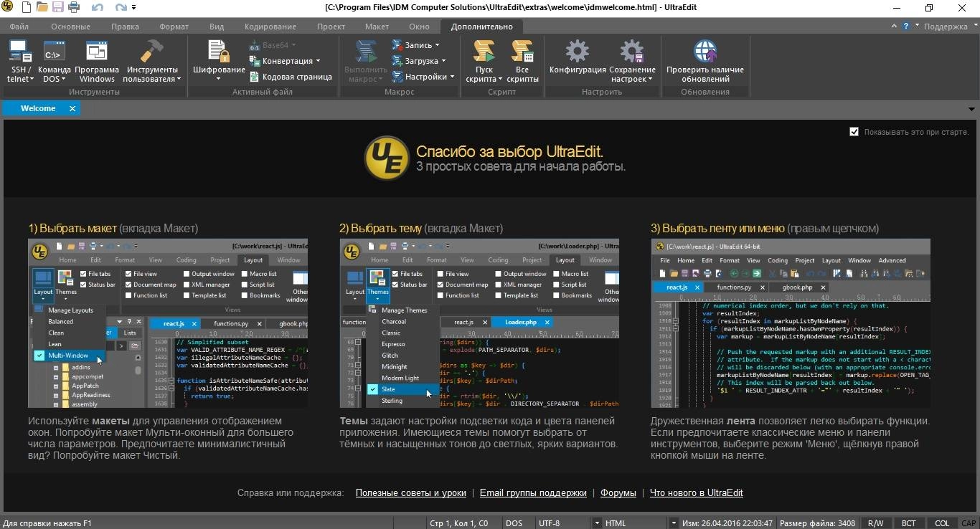The height and width of the screenshot is (529, 980).
Task: Click the CAP indicator in status bar
Action: [969, 523]
